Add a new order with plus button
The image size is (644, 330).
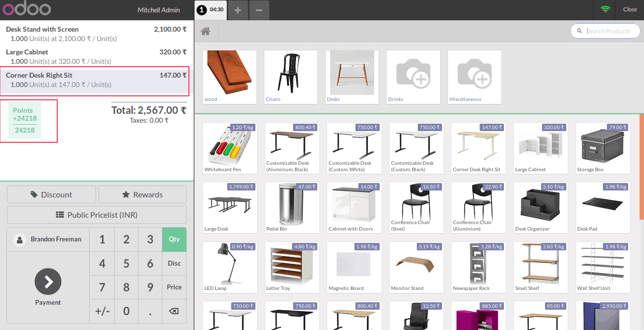point(238,10)
